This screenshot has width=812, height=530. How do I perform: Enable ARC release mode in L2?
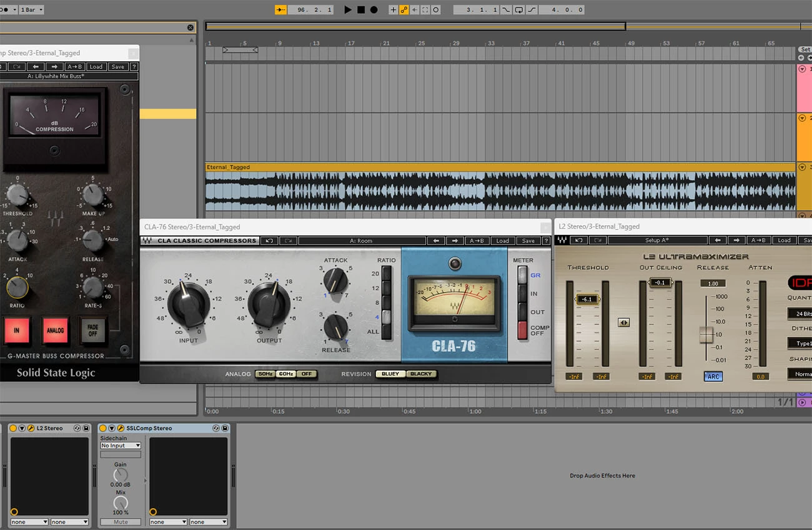tap(713, 377)
